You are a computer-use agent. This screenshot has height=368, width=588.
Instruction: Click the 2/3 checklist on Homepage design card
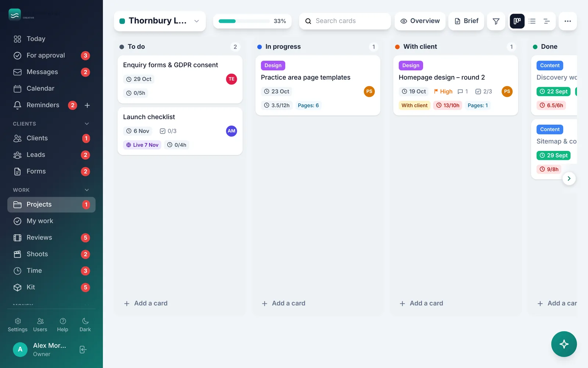tap(483, 92)
